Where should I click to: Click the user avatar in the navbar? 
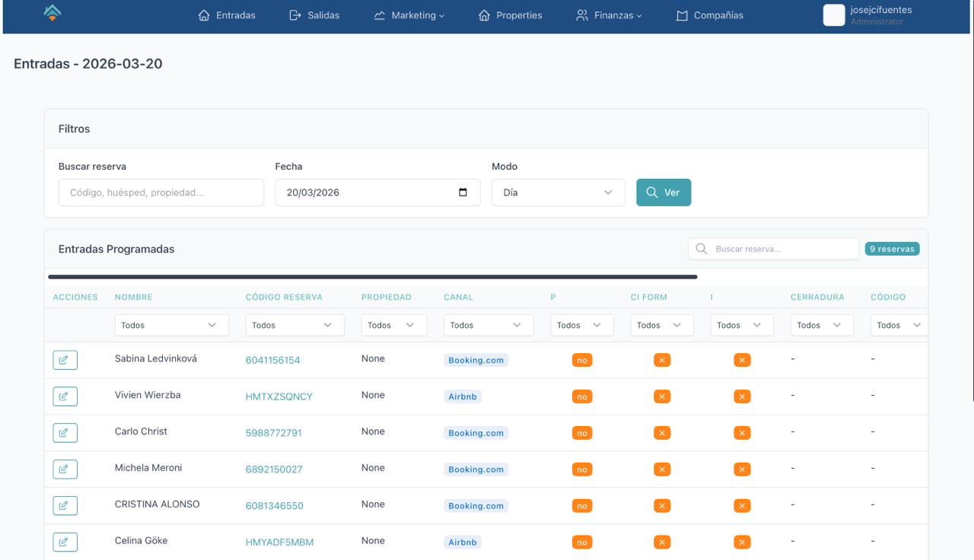834,15
